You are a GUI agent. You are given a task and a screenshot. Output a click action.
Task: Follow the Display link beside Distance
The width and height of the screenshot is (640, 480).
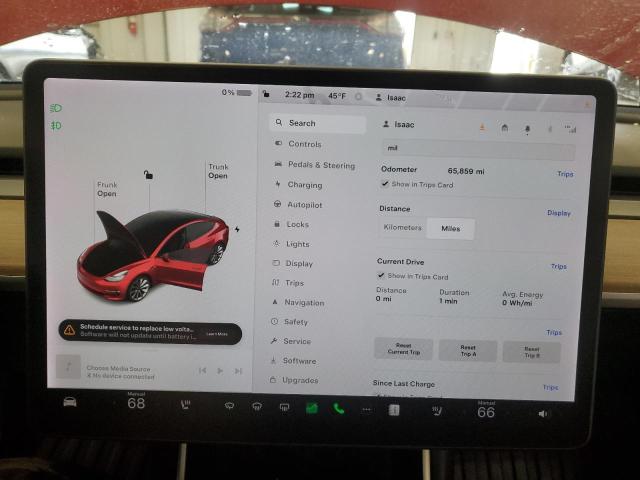[559, 213]
